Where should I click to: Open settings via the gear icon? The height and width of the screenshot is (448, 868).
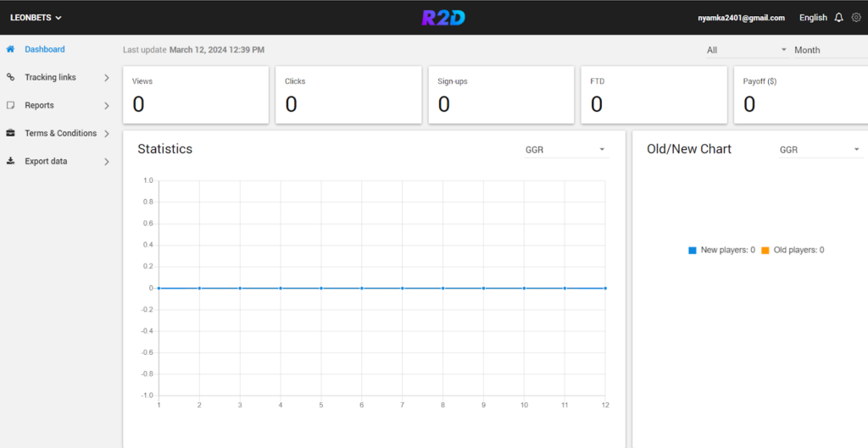click(x=856, y=18)
